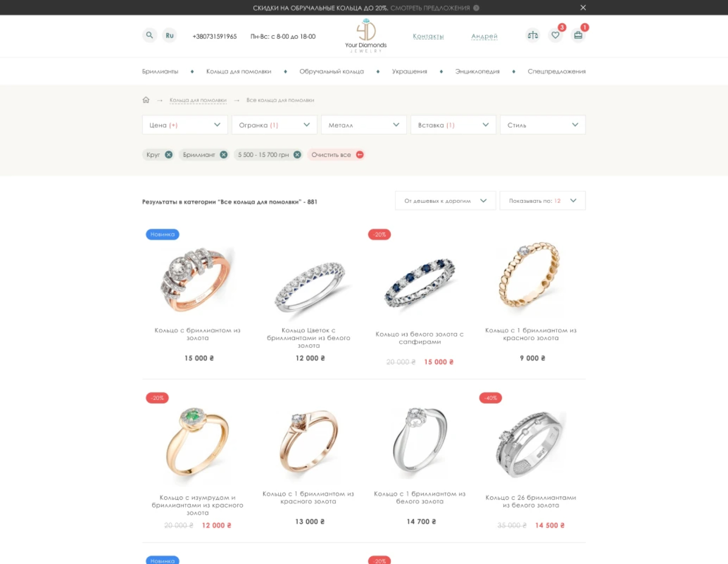728x564 pixels.
Task: Open the Энциклопедия menu item
Action: (477, 71)
